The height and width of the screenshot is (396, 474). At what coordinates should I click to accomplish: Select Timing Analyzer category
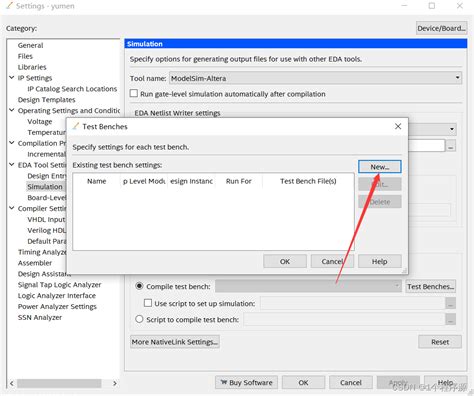pos(42,252)
